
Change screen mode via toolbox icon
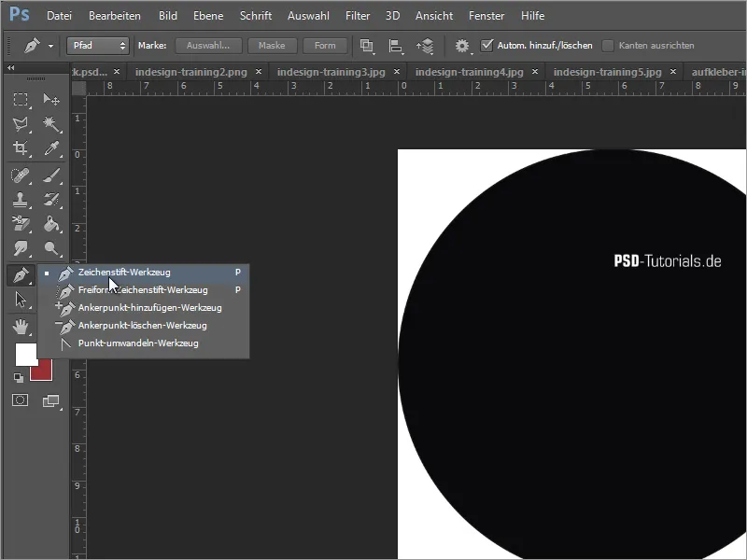50,401
